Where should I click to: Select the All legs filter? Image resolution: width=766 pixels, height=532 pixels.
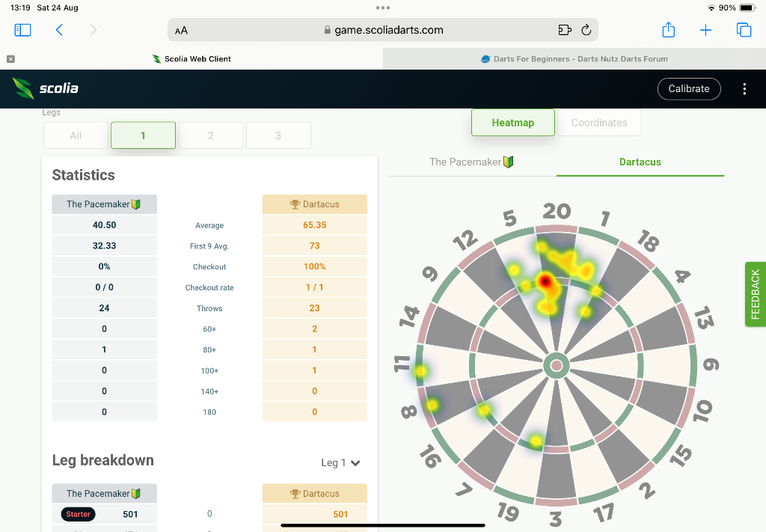point(76,135)
